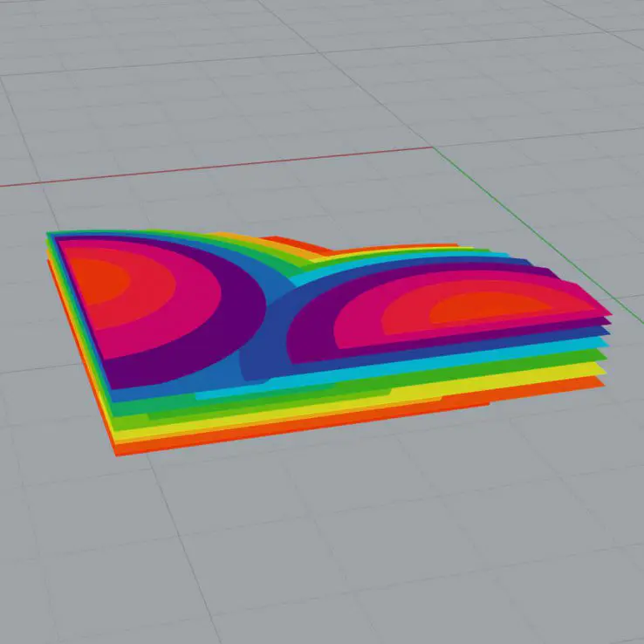The width and height of the screenshot is (644, 644).
Task: Select the magenta band of the left dome
Action: point(188,310)
